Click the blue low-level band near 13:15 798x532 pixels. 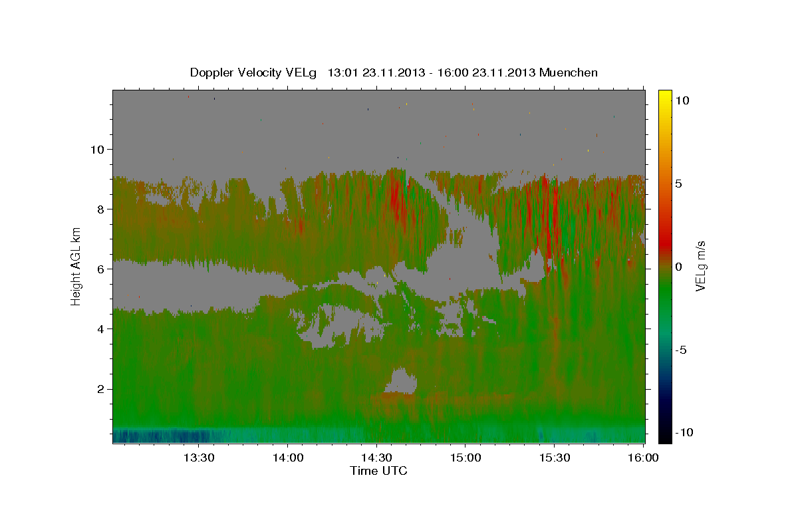tap(163, 436)
